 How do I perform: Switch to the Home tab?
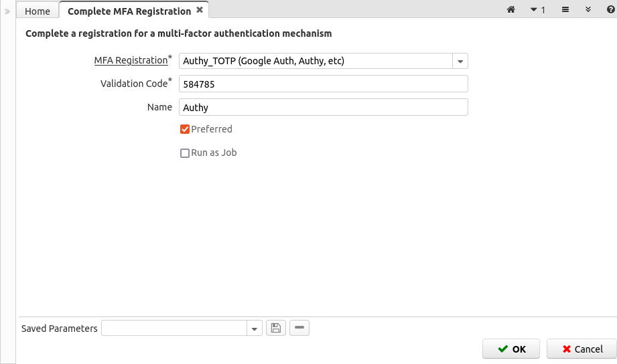[38, 11]
